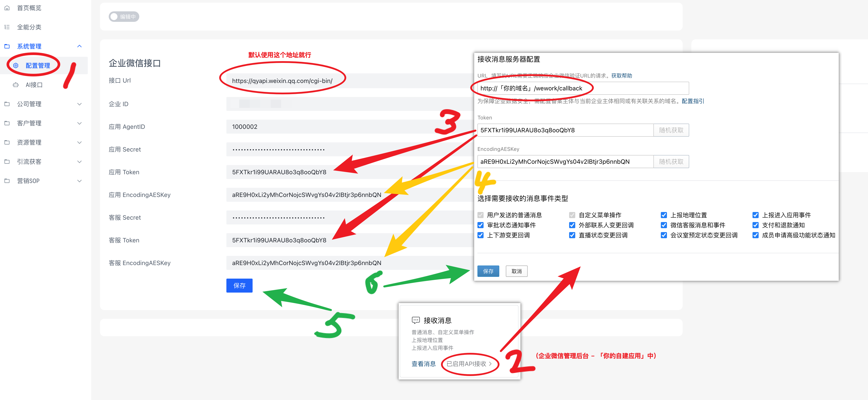This screenshot has width=868, height=400.
Task: Uncheck 审批状态通知事件 checkbox
Action: [480, 225]
